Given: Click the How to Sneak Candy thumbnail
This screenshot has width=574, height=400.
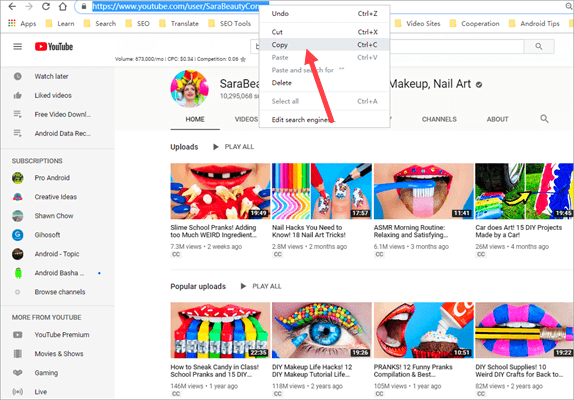Looking at the screenshot, I should [220, 330].
